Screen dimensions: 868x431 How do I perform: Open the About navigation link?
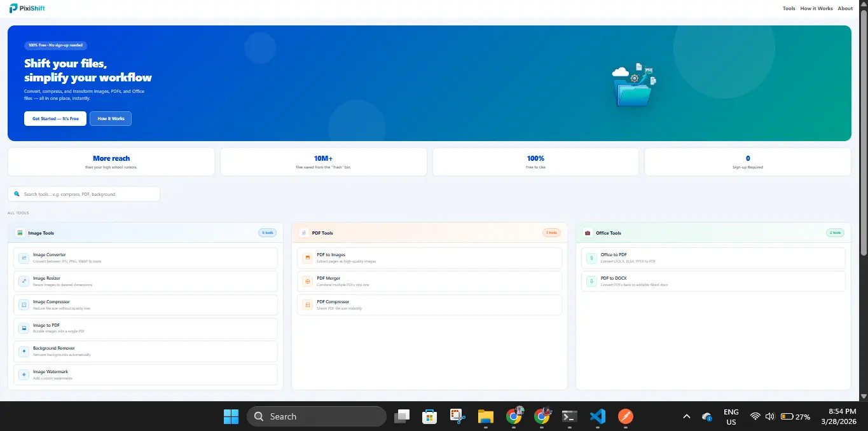tap(845, 9)
